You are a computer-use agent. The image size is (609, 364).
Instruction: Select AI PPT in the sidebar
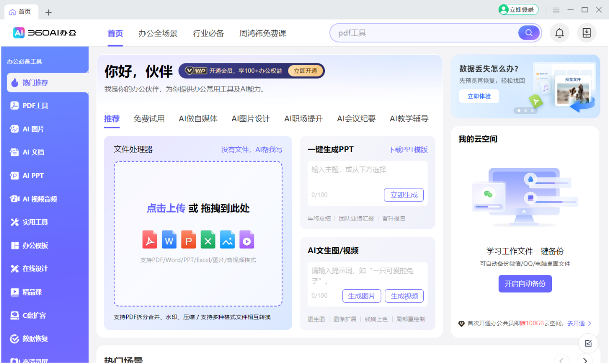coord(33,176)
